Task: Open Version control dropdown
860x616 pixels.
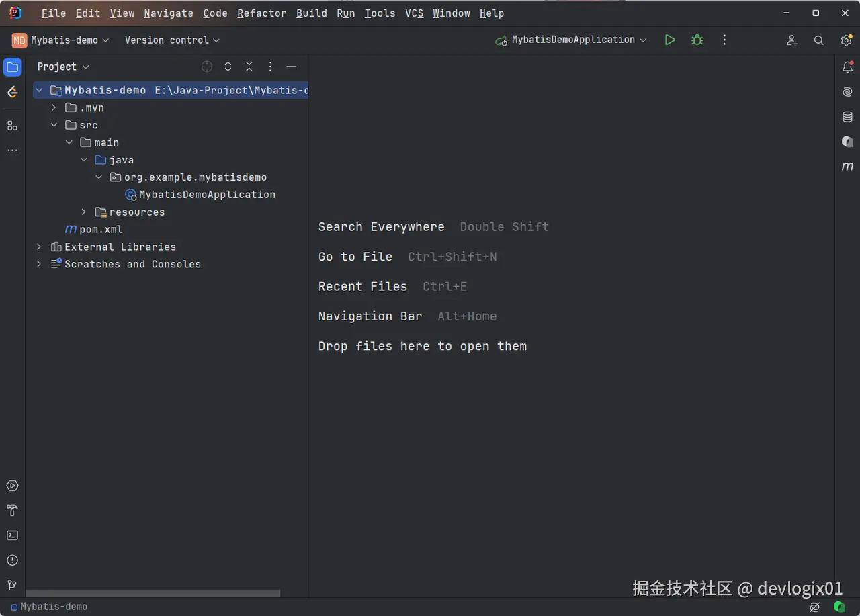Action: (172, 40)
